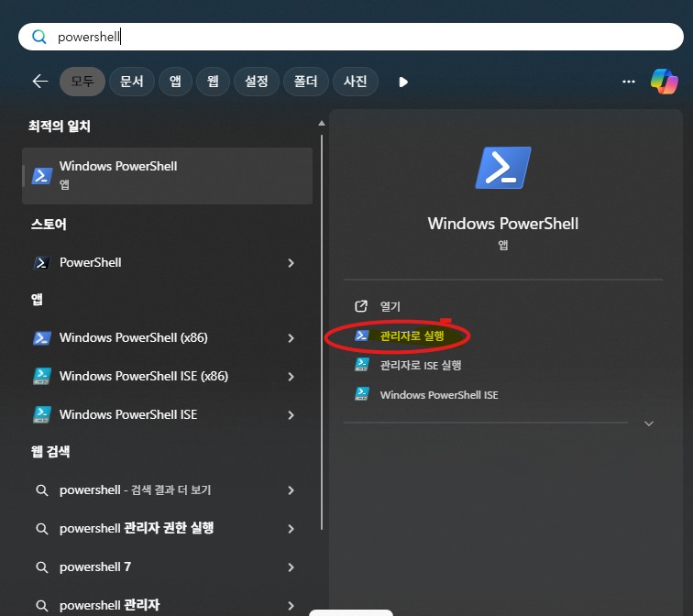Click the PowerShell icon next to 관리자로 실행

tap(361, 335)
